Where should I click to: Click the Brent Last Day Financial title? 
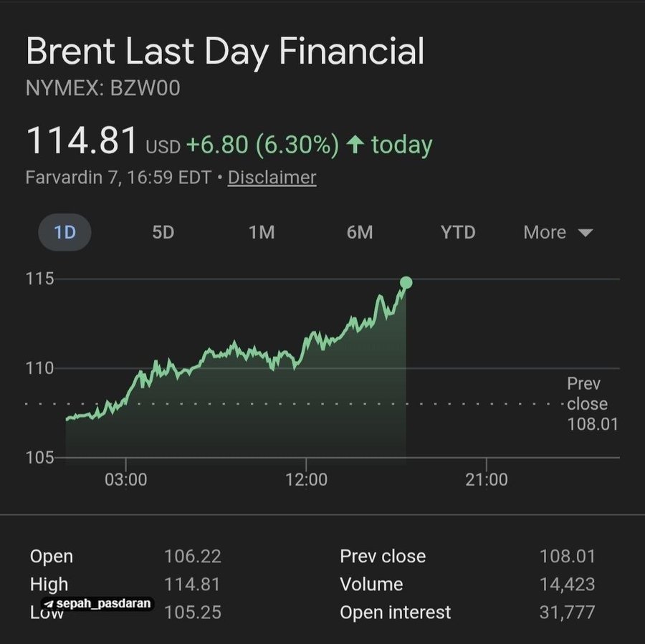click(x=225, y=50)
